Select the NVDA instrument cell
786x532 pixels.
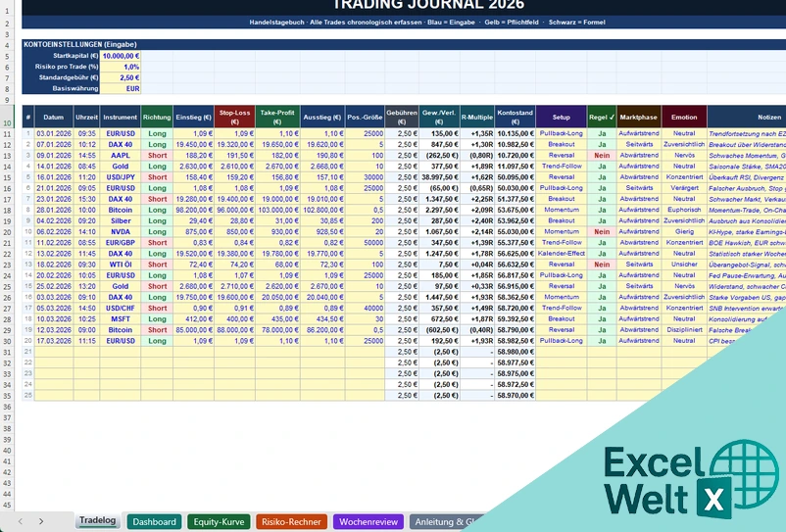click(x=121, y=232)
